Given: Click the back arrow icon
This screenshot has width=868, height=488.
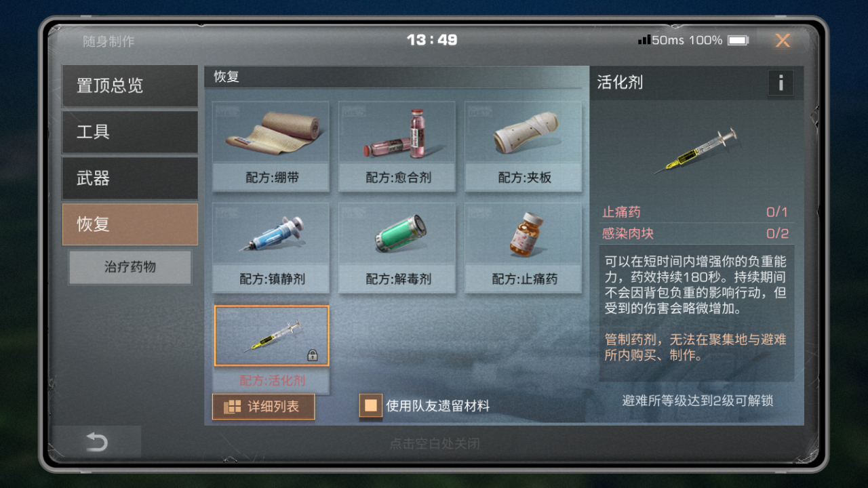Looking at the screenshot, I should click(97, 443).
